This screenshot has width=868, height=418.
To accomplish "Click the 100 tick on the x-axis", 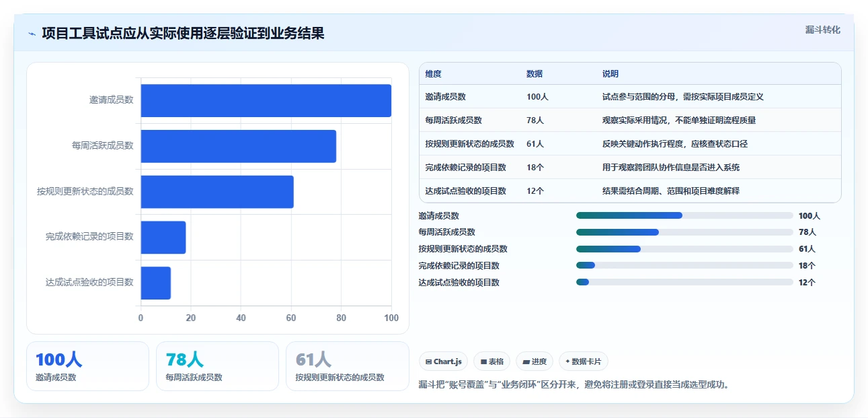I will pyautogui.click(x=391, y=318).
